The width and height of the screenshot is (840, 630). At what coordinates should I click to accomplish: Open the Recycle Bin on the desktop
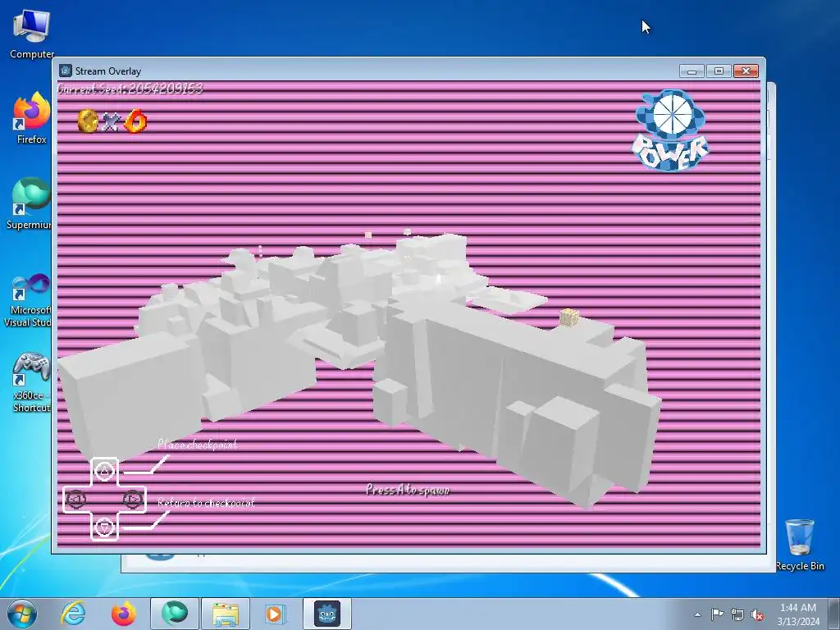point(799,545)
